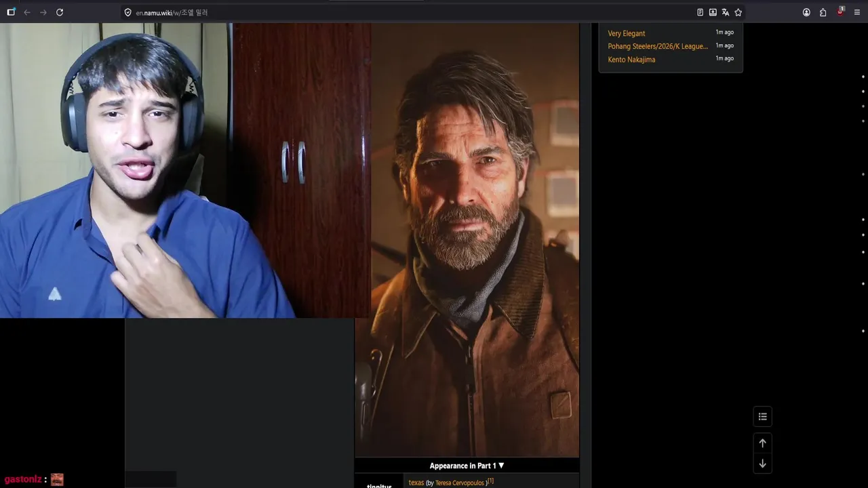868x488 pixels.
Task: Open recent change 'Pohang Steelers/2026/K League...'
Action: pyautogui.click(x=658, y=46)
